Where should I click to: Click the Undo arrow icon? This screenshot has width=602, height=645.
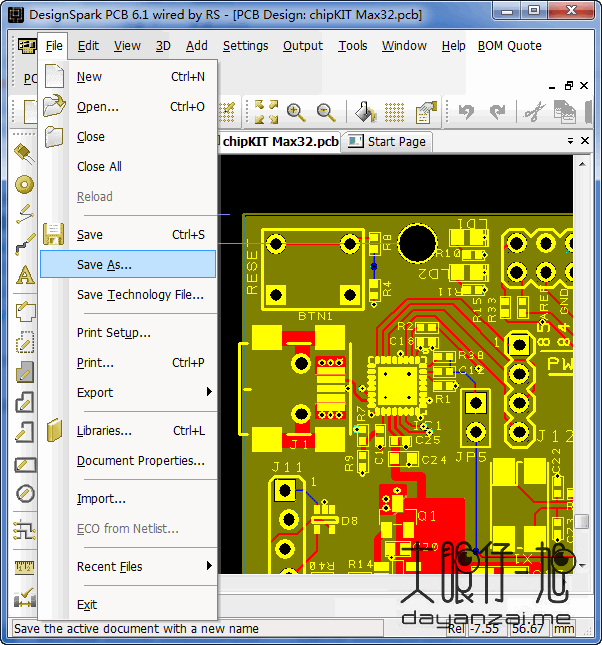point(466,112)
